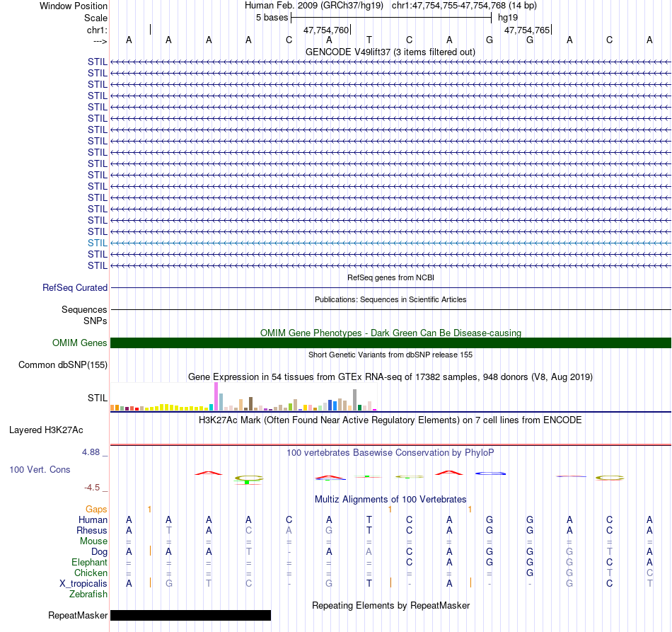Click the chr1:47,754,755-47,754,768 (14 bp) position text
672x632 pixels.
(x=464, y=6)
